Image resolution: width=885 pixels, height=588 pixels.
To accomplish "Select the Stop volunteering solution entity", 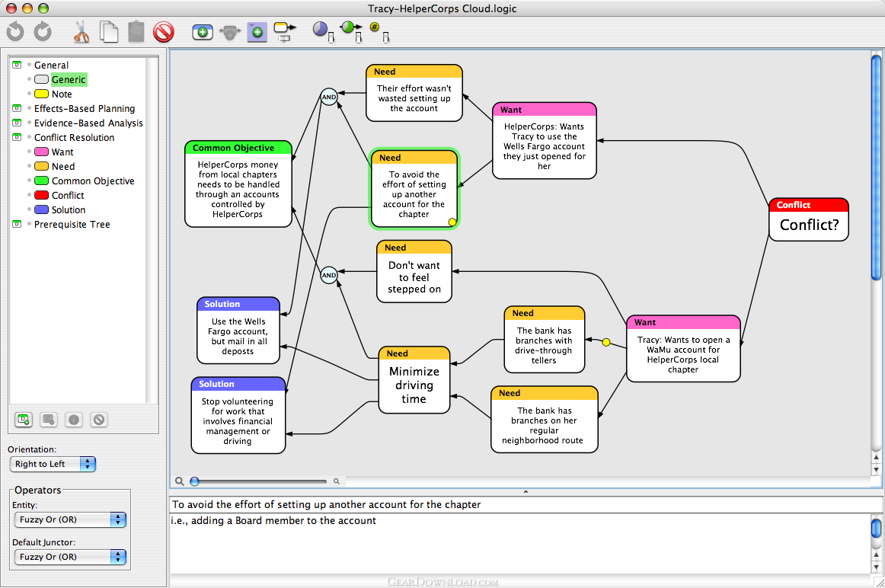I will tap(238, 415).
